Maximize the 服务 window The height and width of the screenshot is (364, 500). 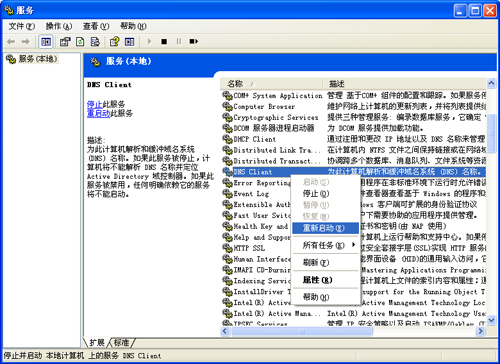(x=475, y=11)
